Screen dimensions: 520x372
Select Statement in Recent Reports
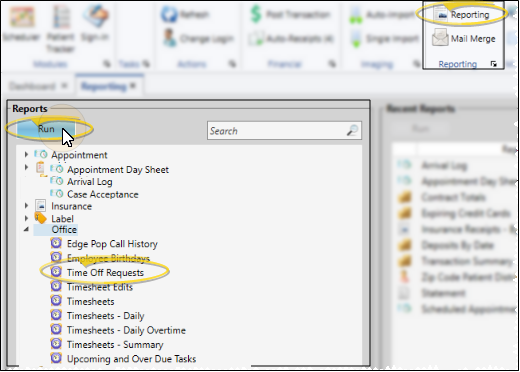tap(443, 293)
